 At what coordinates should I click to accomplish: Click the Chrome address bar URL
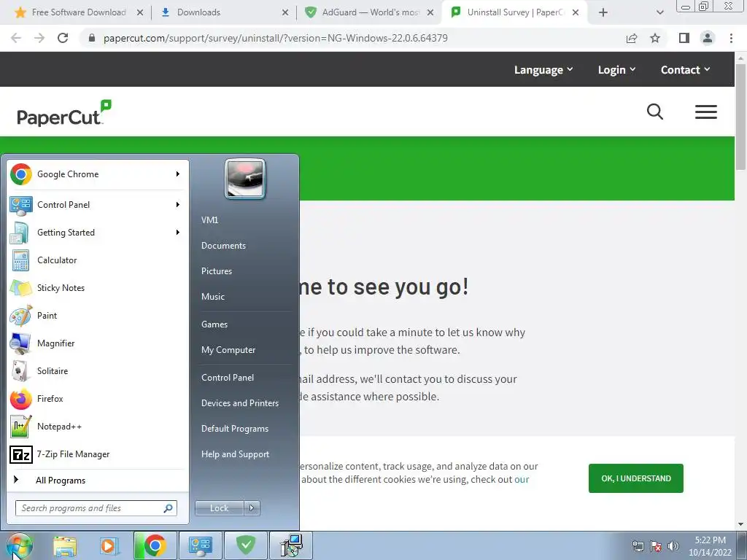click(x=275, y=38)
